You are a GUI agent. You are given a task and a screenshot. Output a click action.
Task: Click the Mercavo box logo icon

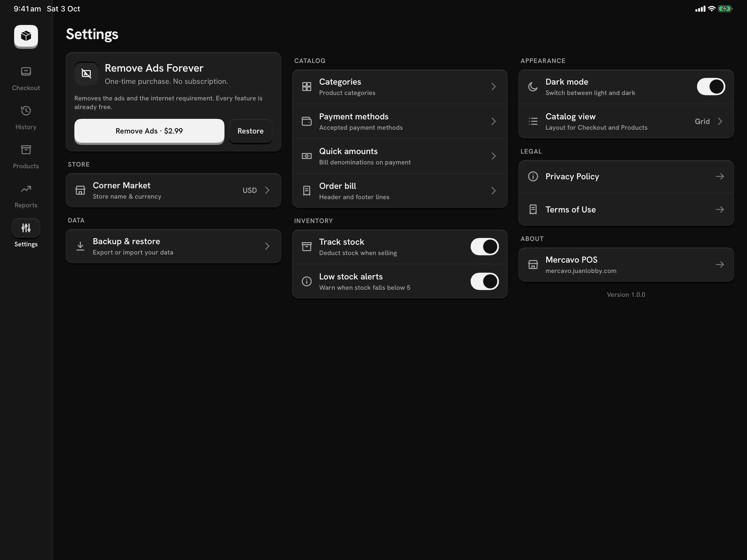[26, 36]
